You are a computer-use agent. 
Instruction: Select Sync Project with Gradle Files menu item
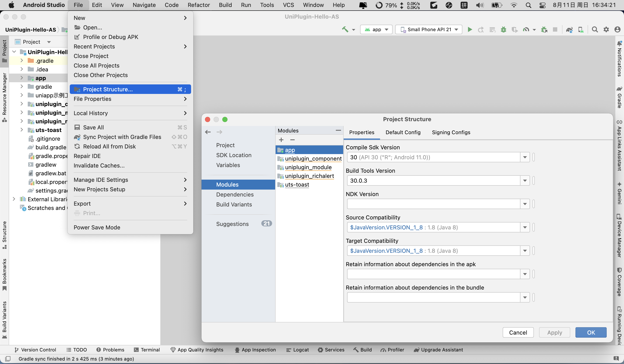click(130, 137)
